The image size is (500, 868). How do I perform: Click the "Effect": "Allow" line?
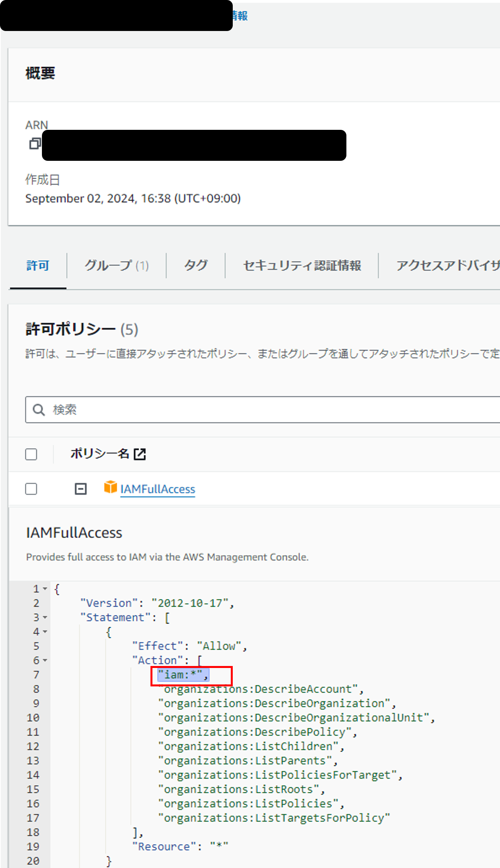click(190, 646)
